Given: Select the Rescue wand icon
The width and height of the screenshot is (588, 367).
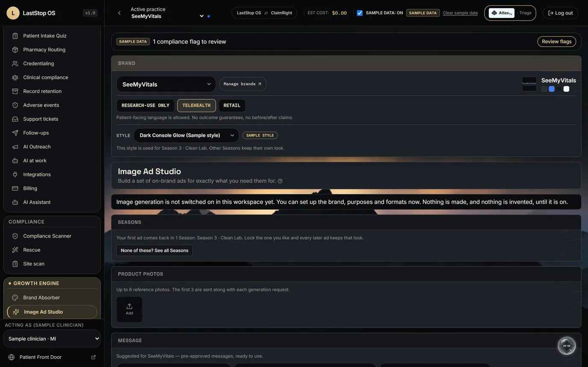Looking at the screenshot, I should 15,250.
